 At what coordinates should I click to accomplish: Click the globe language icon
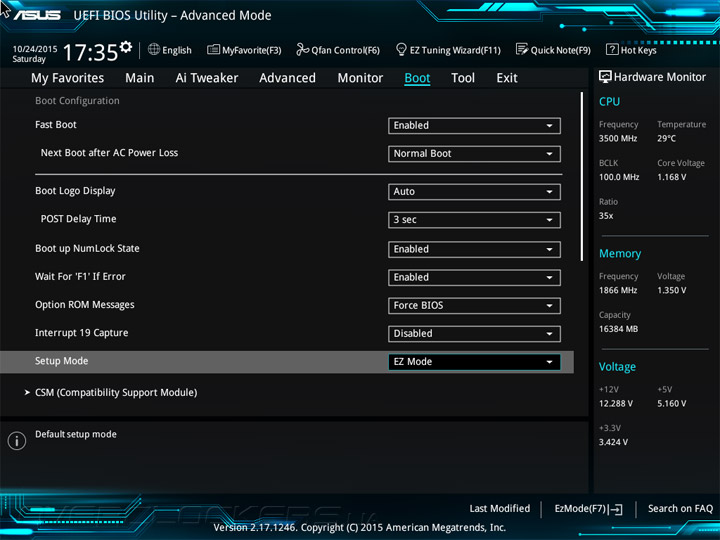pyautogui.click(x=154, y=49)
